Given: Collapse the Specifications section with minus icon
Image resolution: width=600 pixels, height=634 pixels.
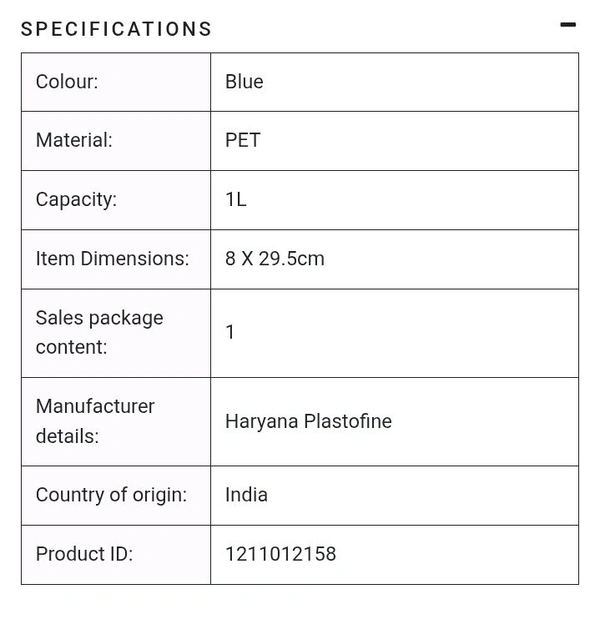Looking at the screenshot, I should point(568,25).
